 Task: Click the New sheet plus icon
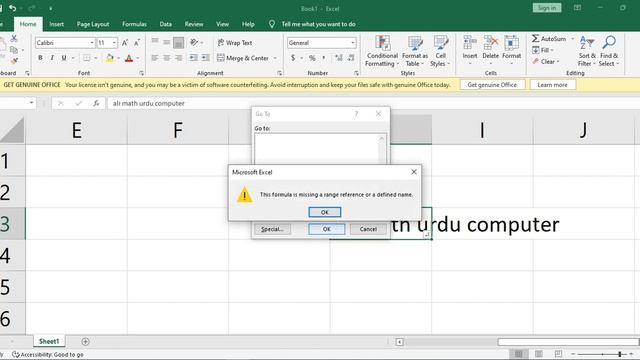pyautogui.click(x=85, y=342)
